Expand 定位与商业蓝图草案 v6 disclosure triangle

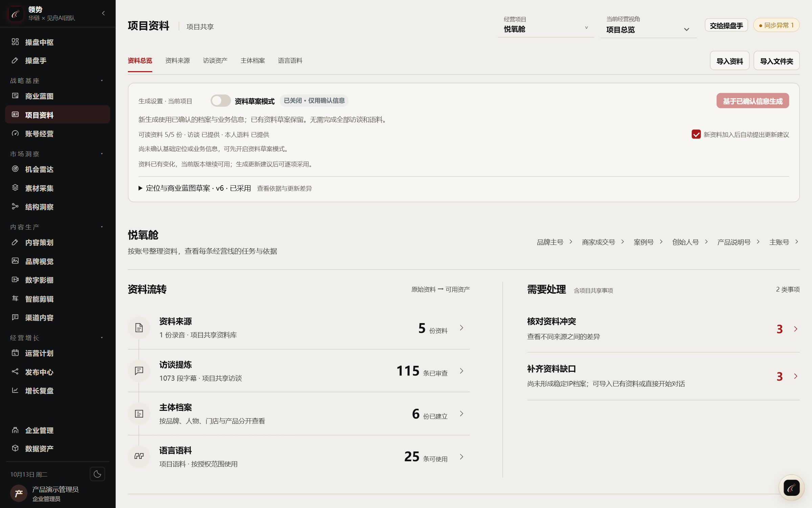[140, 188]
